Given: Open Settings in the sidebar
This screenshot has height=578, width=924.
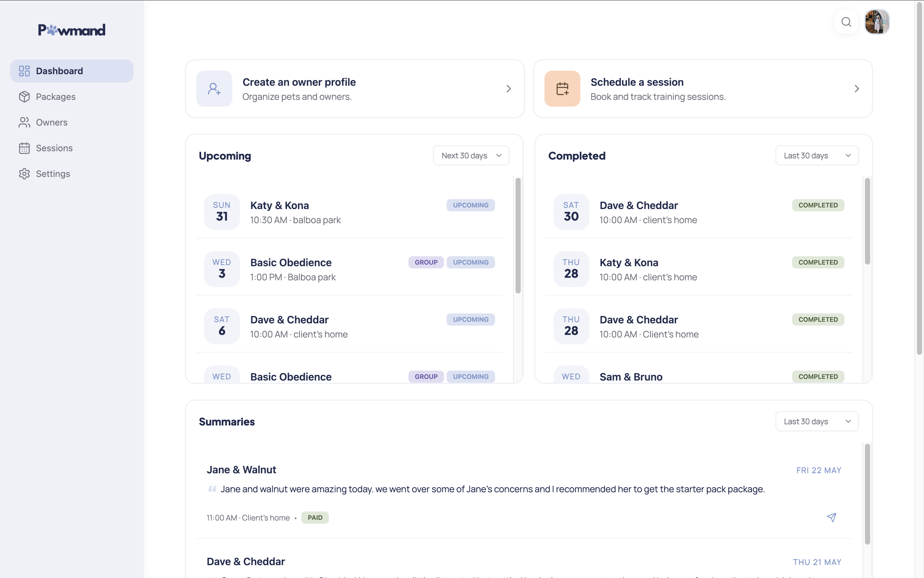Looking at the screenshot, I should pos(72,173).
